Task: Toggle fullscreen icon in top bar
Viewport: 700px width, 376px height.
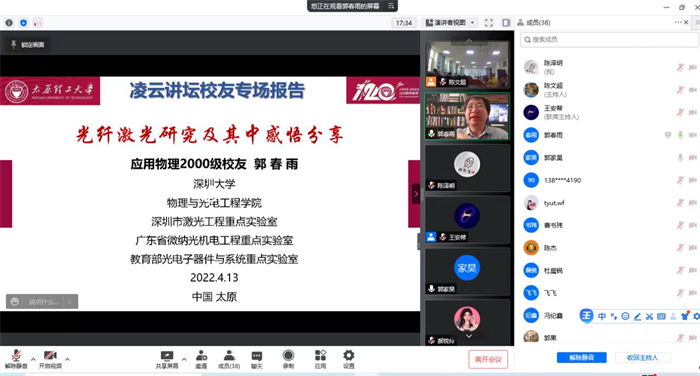Action: coord(489,23)
